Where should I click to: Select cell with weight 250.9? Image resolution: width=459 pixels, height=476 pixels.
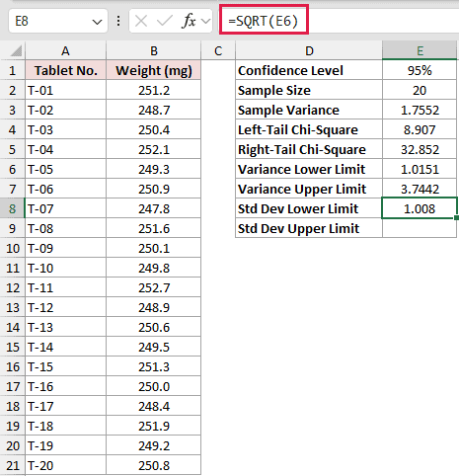click(x=154, y=189)
